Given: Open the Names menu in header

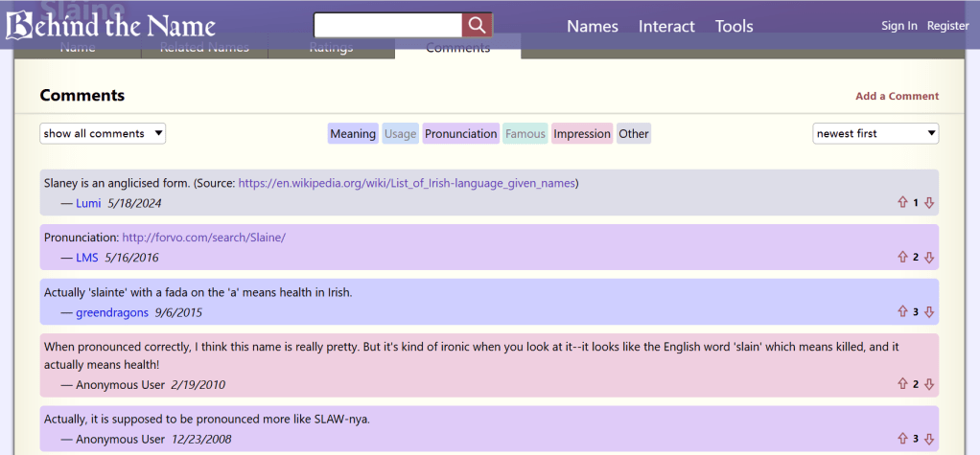Looking at the screenshot, I should [x=593, y=27].
